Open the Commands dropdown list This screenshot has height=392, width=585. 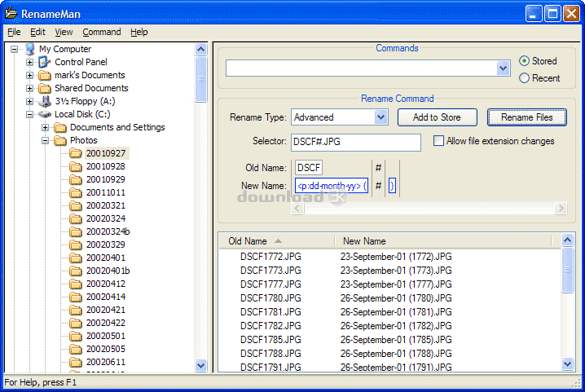pyautogui.click(x=503, y=68)
